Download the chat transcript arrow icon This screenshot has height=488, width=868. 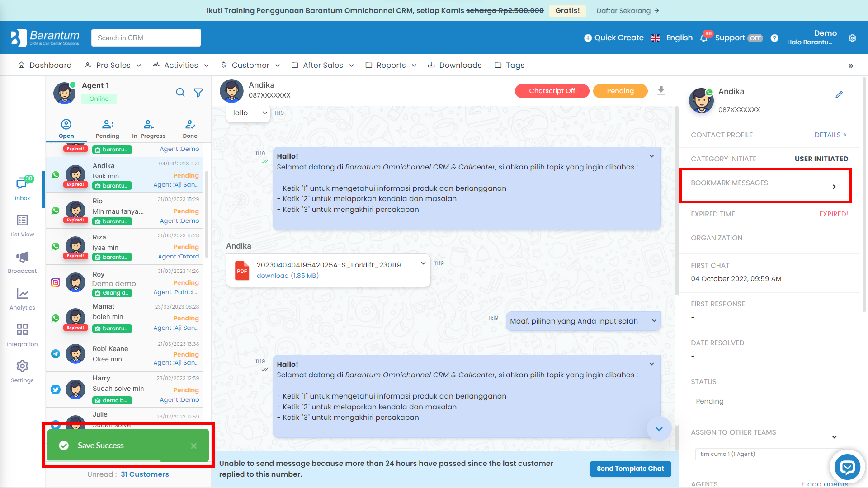tap(661, 90)
